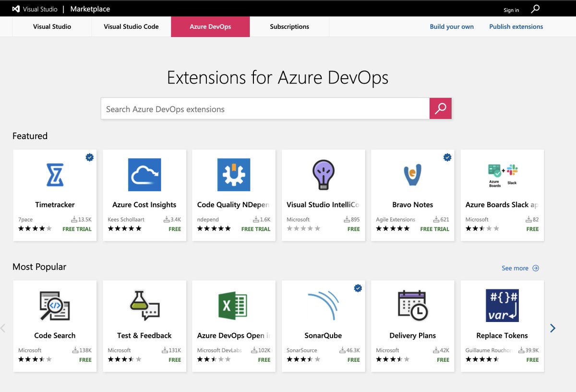Open the Build your own link
This screenshot has width=576, height=392.
[452, 27]
